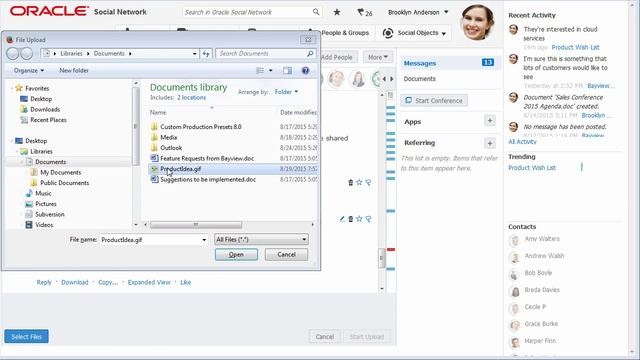
Task: Open the Brooklyn Anderson user dropdown
Action: pos(446,12)
